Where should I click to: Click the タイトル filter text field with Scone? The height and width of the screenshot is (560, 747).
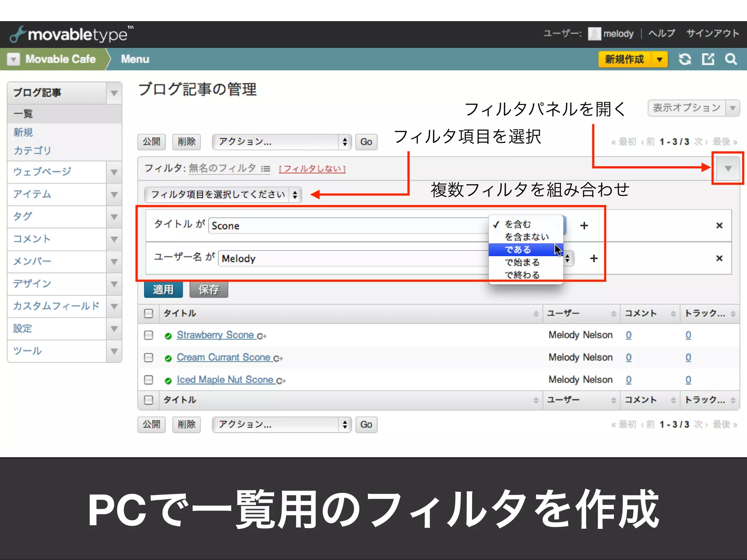[348, 226]
